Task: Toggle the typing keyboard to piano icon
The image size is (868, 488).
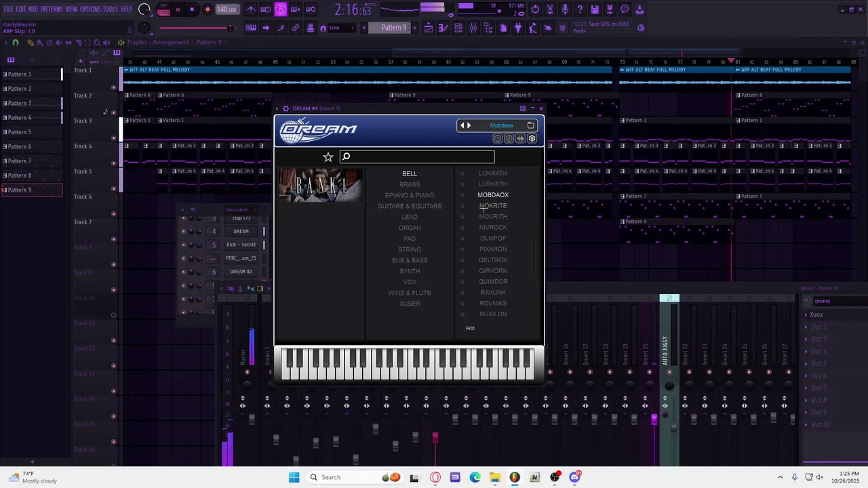Action: click(x=251, y=28)
